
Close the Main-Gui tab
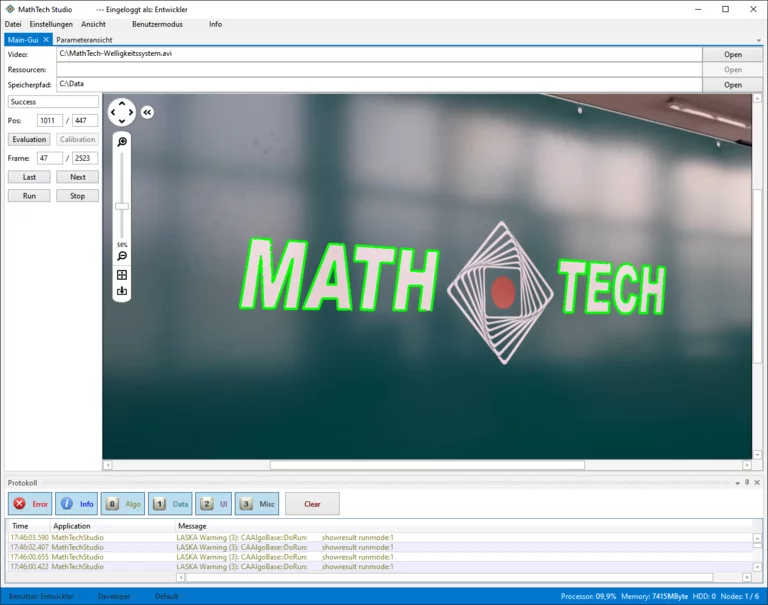pyautogui.click(x=46, y=40)
